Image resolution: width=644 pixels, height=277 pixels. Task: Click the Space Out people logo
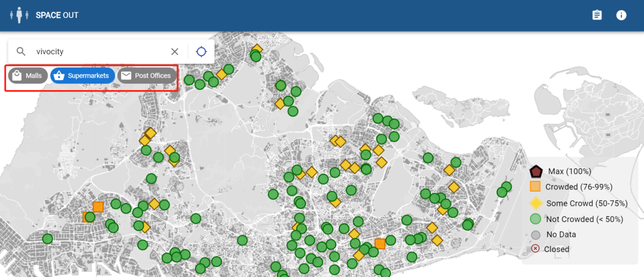pyautogui.click(x=19, y=15)
